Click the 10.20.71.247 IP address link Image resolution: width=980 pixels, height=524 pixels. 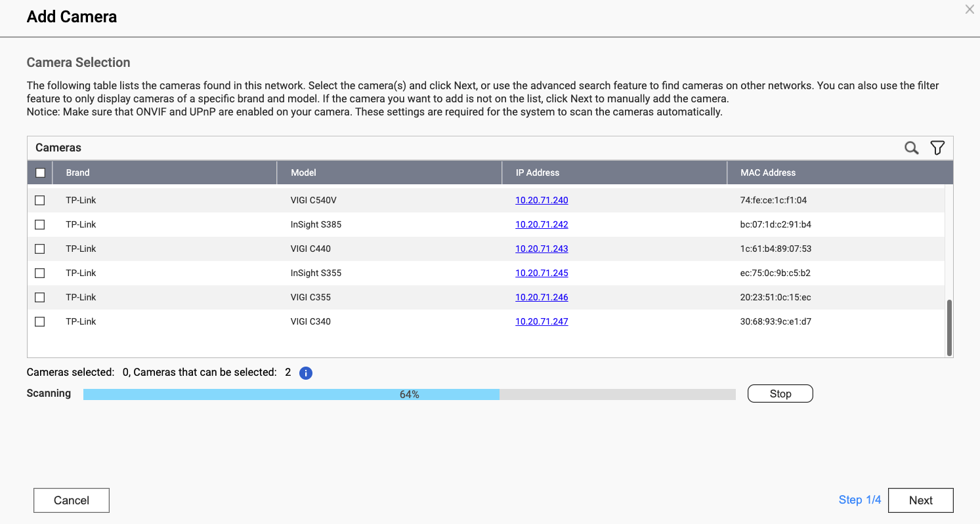[x=542, y=321]
